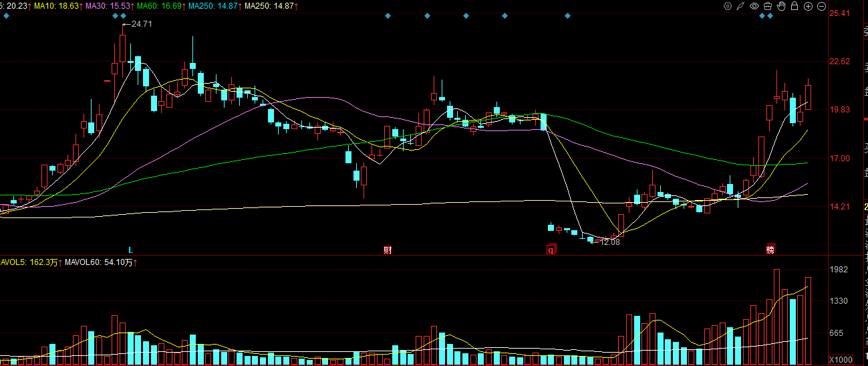Screen dimensions: 868x366
Task: Open the red 财 financial report marker
Action: point(388,250)
